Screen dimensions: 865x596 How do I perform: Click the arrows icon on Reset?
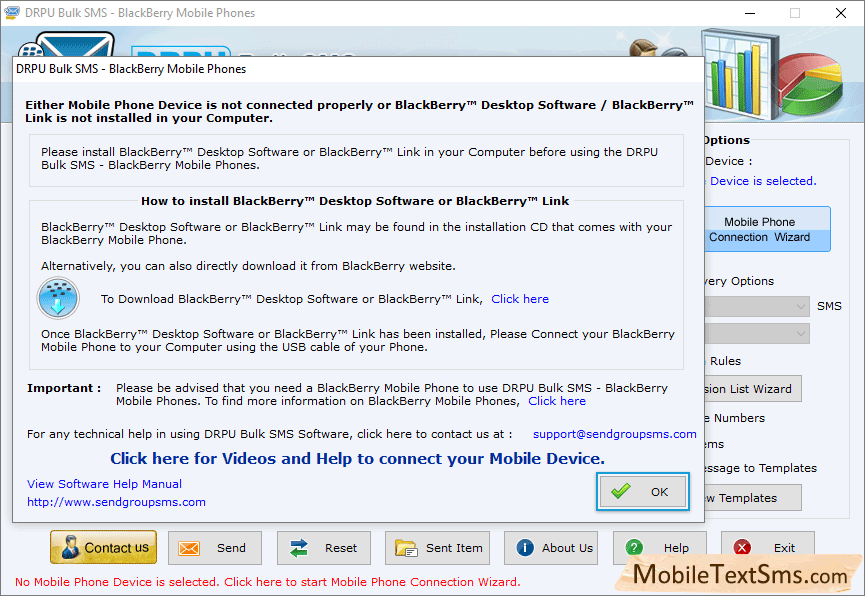tap(299, 548)
